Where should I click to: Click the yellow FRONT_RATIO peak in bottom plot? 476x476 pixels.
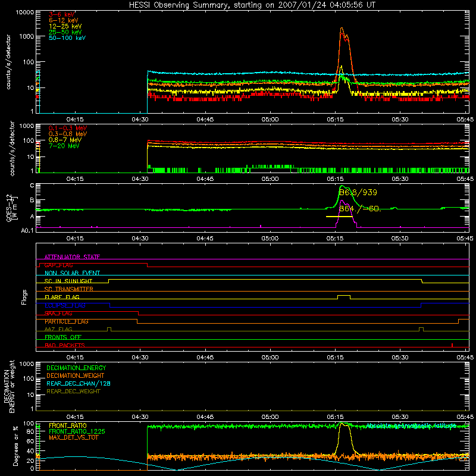343,424
